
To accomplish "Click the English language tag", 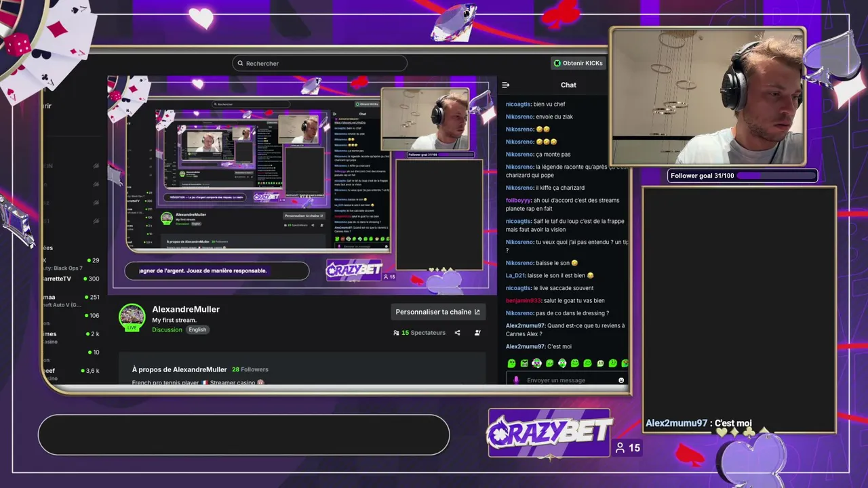I will [197, 329].
